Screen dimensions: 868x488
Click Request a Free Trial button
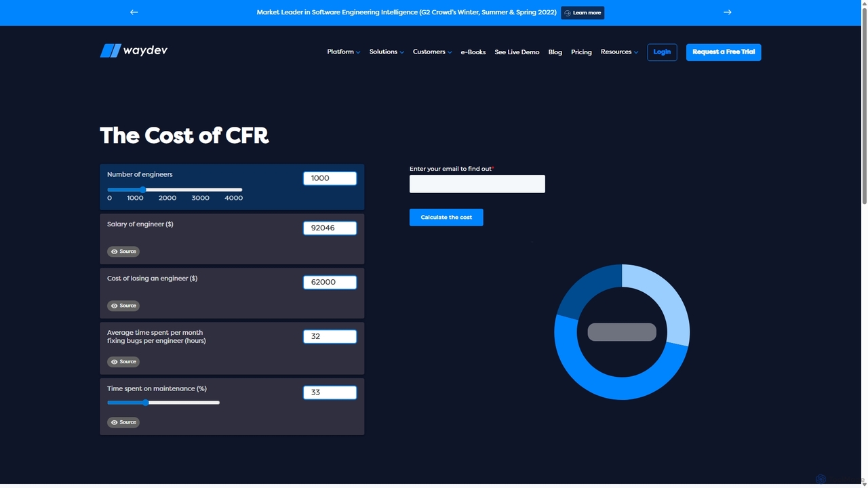tap(724, 52)
